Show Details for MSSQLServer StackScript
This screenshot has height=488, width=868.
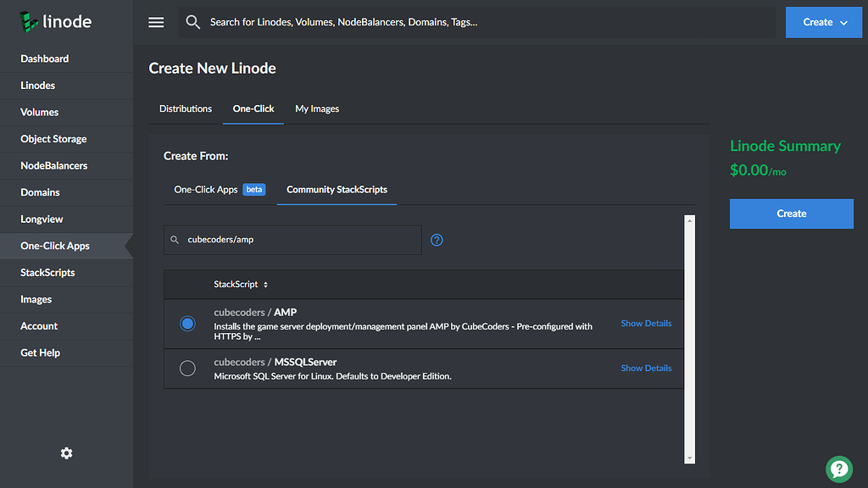tap(646, 368)
